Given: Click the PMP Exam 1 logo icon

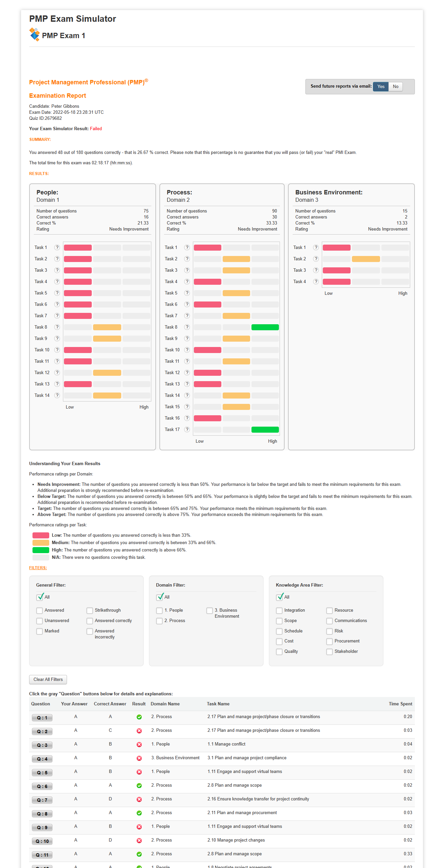Looking at the screenshot, I should point(34,34).
